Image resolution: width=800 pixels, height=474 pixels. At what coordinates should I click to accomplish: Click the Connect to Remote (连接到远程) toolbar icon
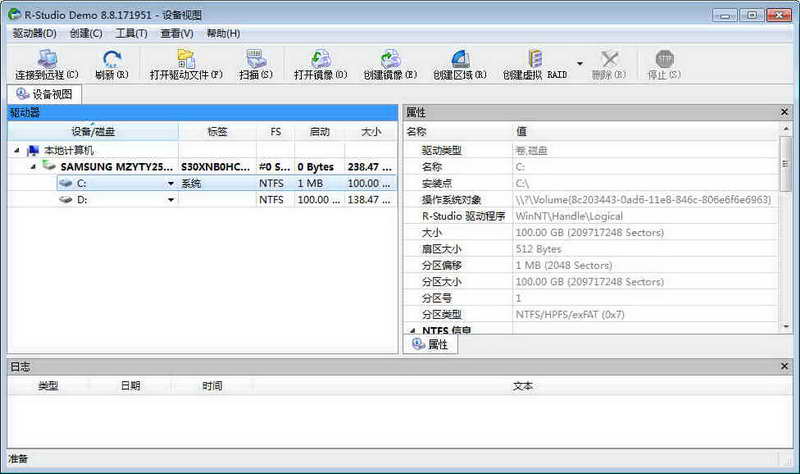pyautogui.click(x=47, y=59)
